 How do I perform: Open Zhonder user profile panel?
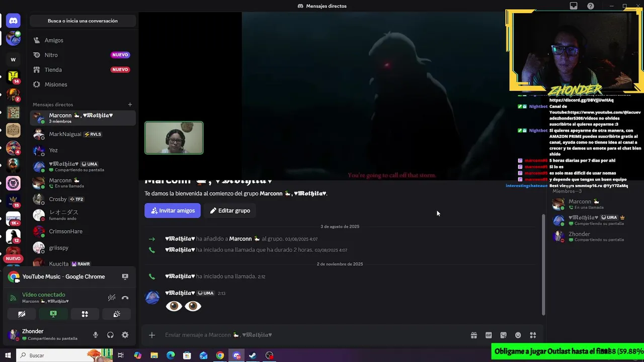48,335
